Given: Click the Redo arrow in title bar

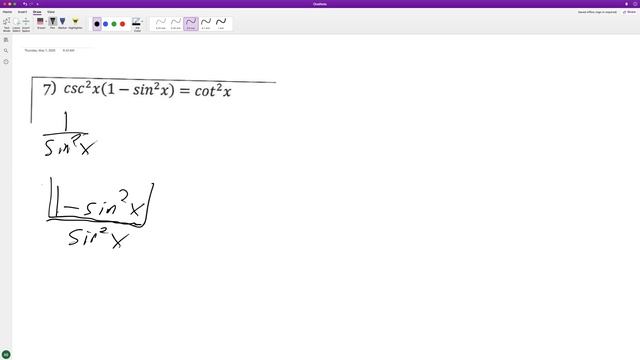Looking at the screenshot, I should pos(31,4).
